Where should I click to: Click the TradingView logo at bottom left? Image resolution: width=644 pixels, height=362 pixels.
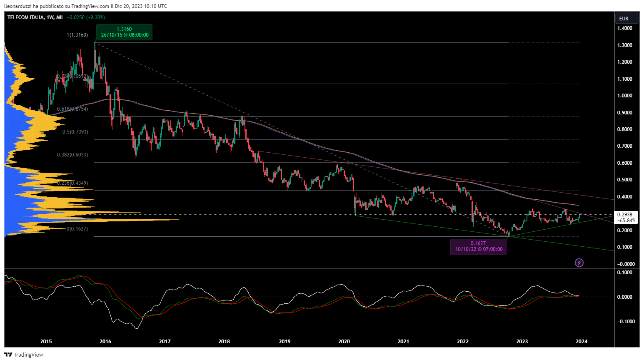coord(24,355)
